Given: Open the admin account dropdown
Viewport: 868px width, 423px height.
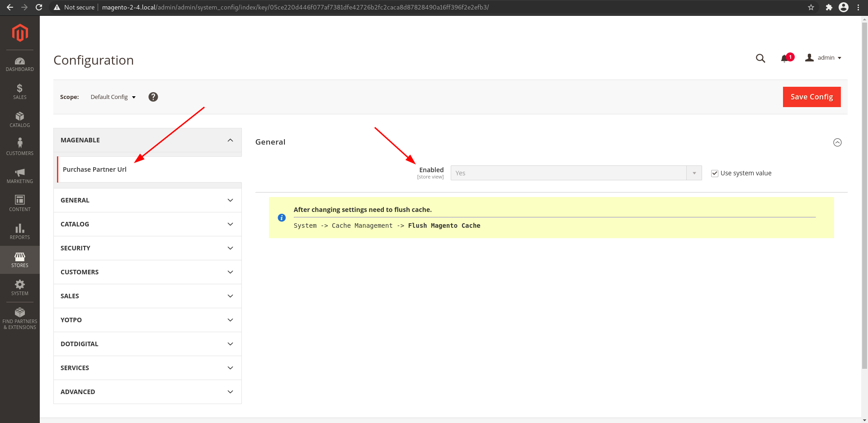Looking at the screenshot, I should tap(823, 58).
